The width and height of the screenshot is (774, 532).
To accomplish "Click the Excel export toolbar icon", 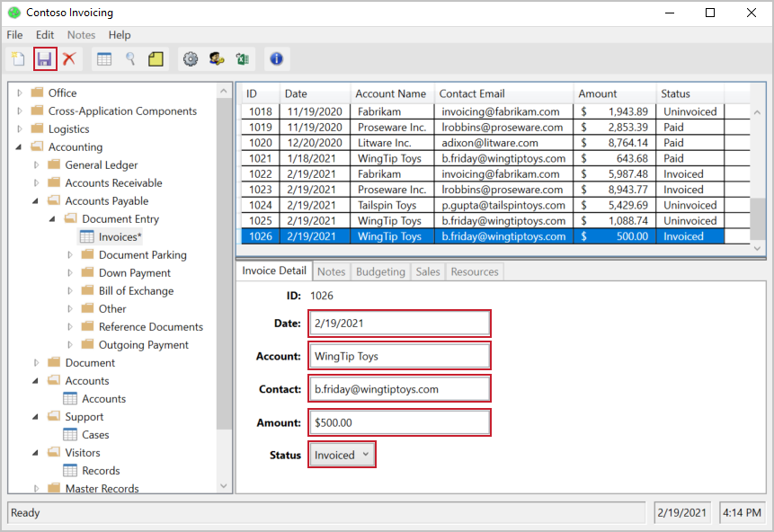I will (243, 59).
